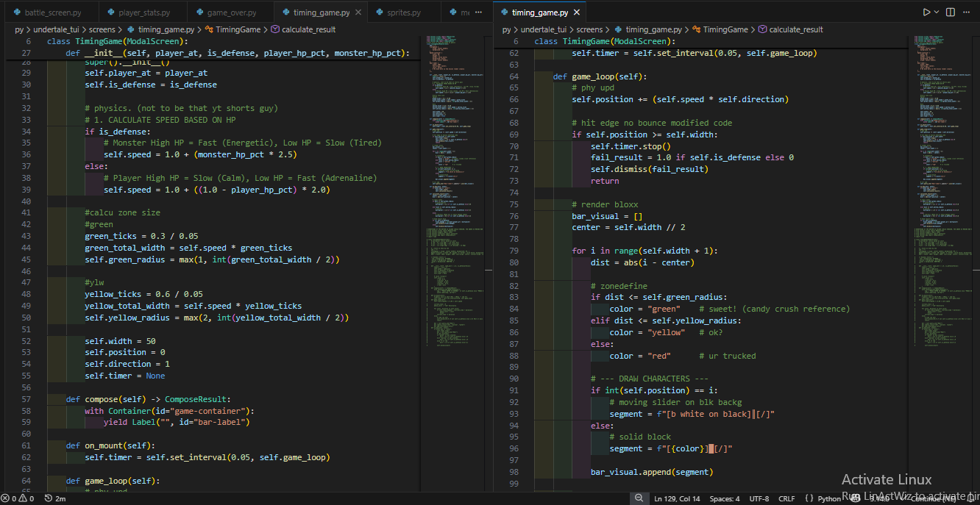Click the Split Editor Right icon
This screenshot has width=980, height=505.
[951, 12]
